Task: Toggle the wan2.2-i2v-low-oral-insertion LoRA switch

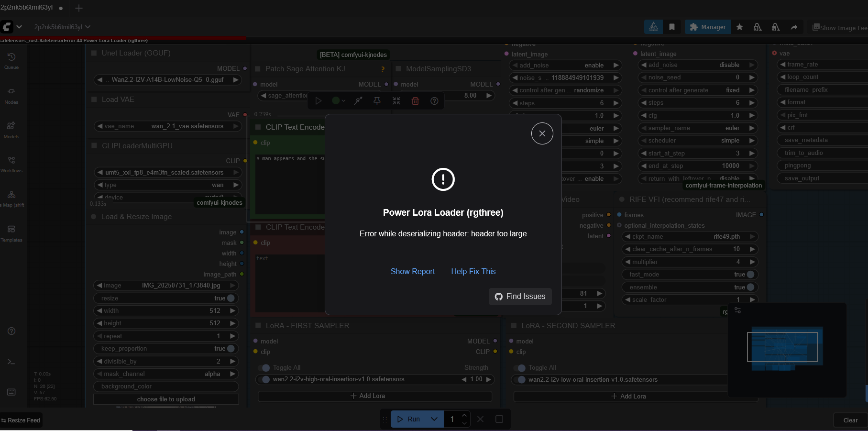Action: (x=519, y=379)
